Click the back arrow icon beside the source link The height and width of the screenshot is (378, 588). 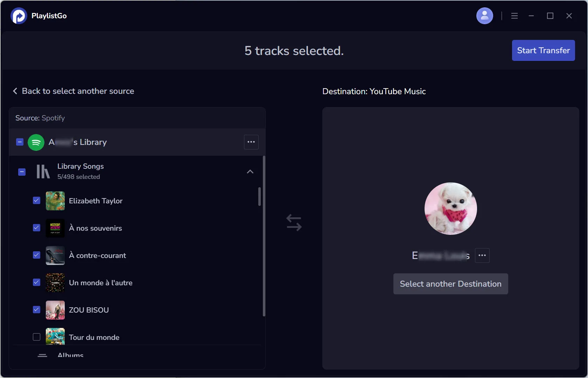point(15,91)
